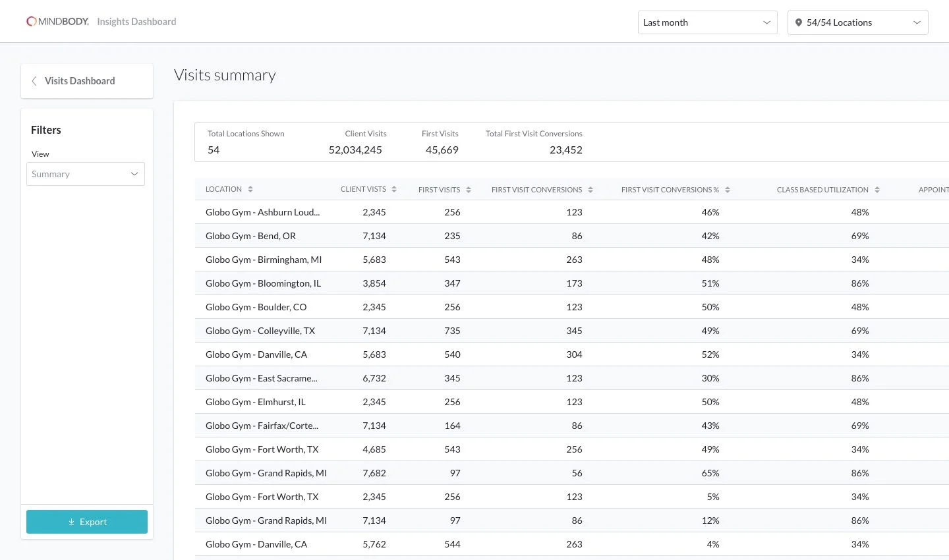
Task: Select Globo Gym - Ashburn Loud... row
Action: (572, 212)
